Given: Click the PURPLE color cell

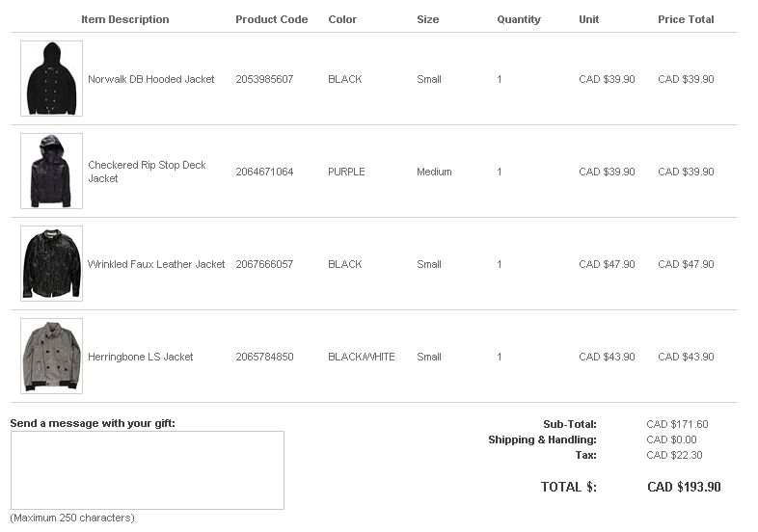Looking at the screenshot, I should (x=346, y=172).
